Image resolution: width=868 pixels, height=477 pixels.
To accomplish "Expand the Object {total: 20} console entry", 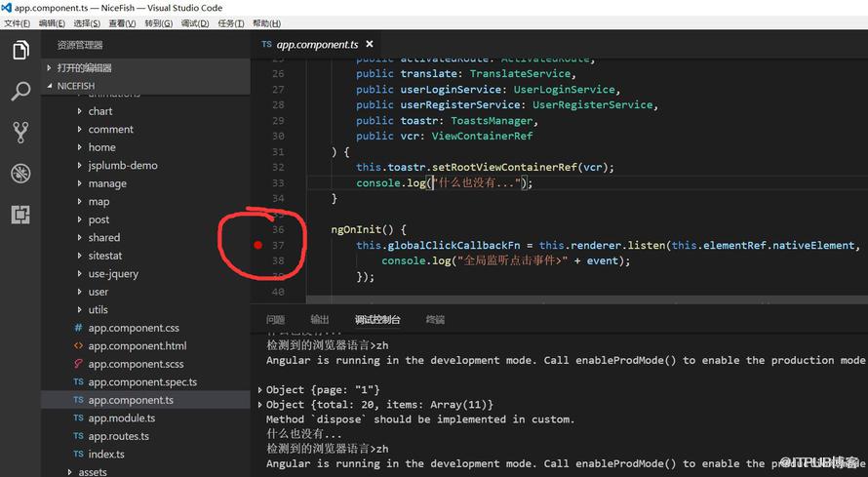I will click(x=260, y=405).
